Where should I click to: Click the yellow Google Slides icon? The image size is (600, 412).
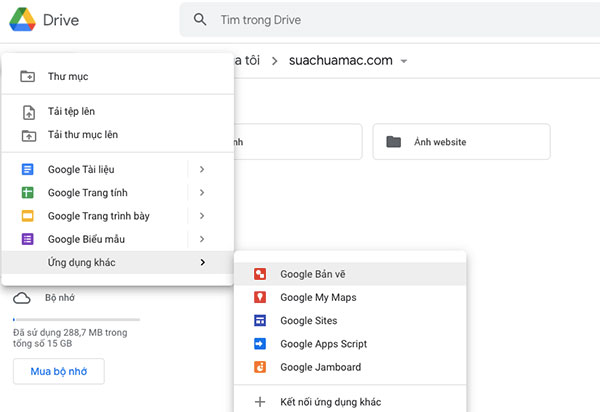(x=28, y=216)
